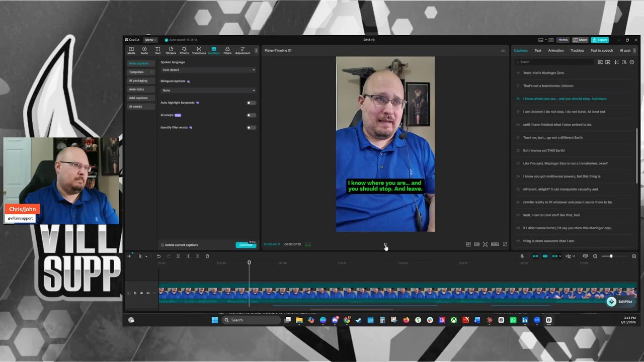Image resolution: width=644 pixels, height=362 pixels.
Task: Click the captions Search field
Action: tap(554, 62)
